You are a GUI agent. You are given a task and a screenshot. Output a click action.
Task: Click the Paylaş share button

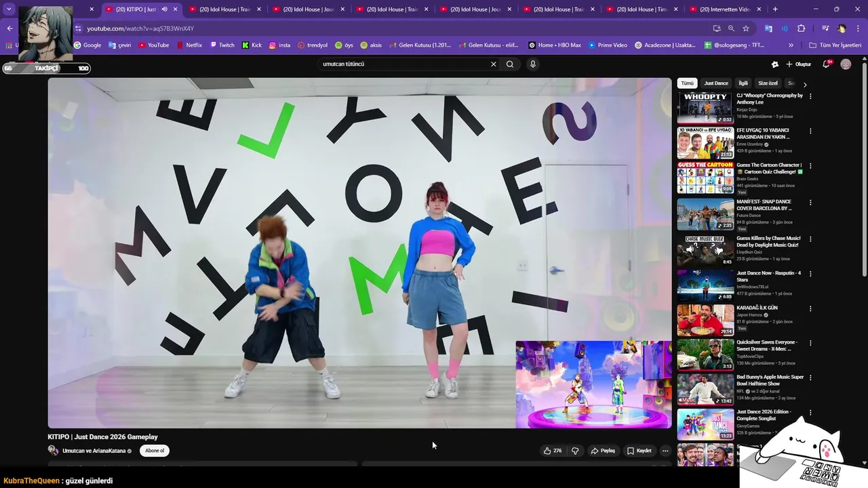click(x=602, y=451)
